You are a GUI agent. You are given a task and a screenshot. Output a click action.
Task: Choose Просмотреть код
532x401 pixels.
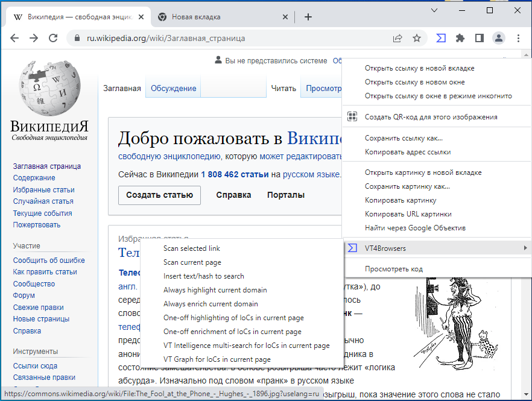pos(436,269)
